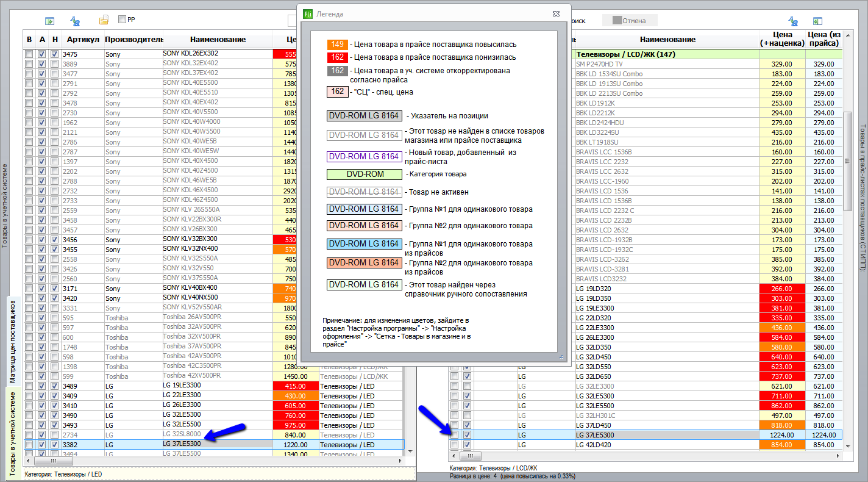Toggle the B checkbox for article 3475
868x482 pixels.
point(29,54)
